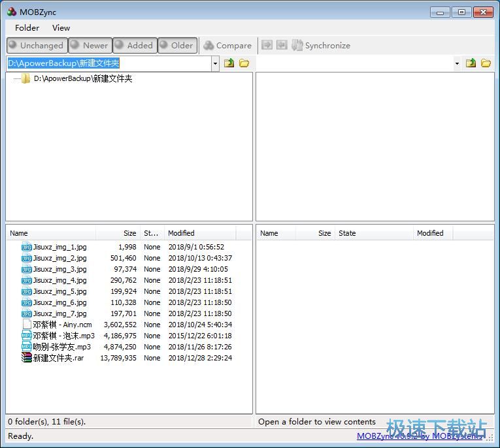This screenshot has height=448, width=500.
Task: Open the View menu
Action: tap(61, 27)
